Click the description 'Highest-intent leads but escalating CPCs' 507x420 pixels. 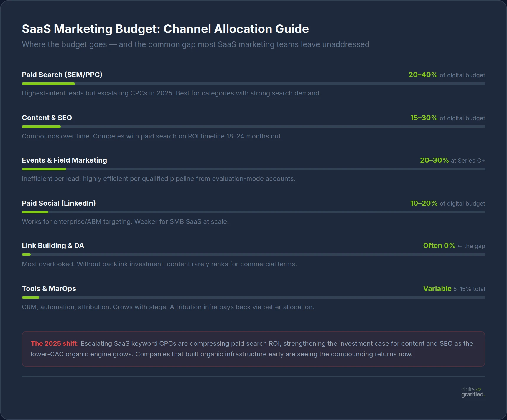[x=171, y=93]
